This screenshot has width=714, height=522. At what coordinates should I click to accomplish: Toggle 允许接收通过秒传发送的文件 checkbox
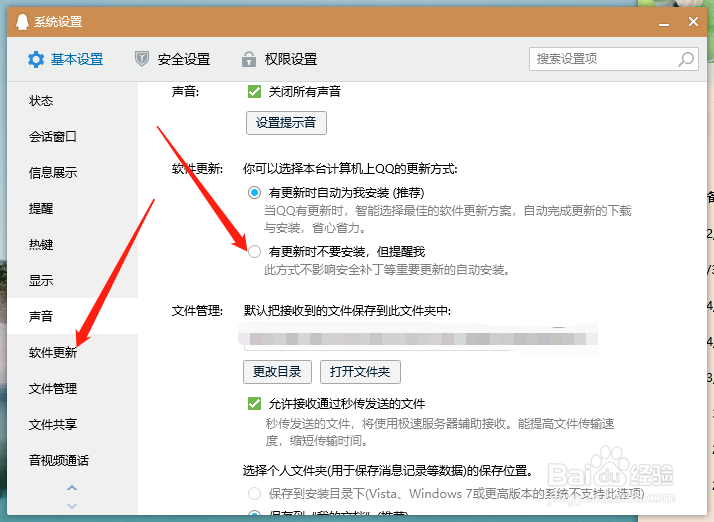tap(255, 404)
